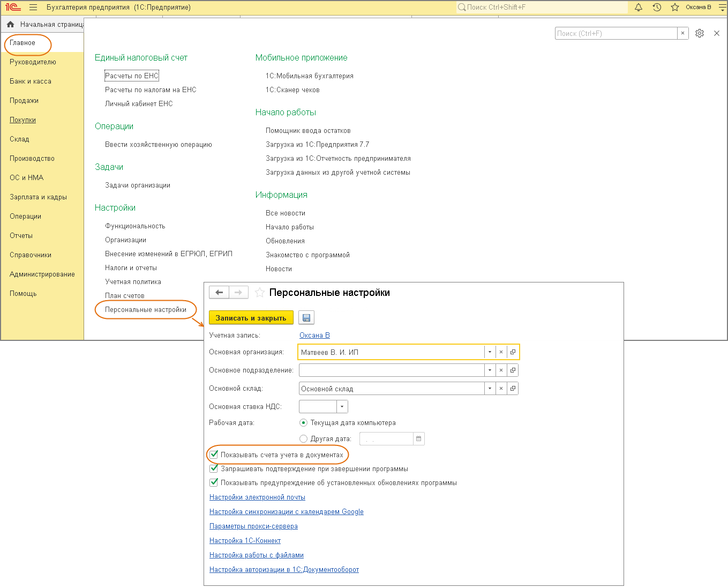The image size is (728, 588).
Task: Open the Оксана В account link
Action: [314, 336]
